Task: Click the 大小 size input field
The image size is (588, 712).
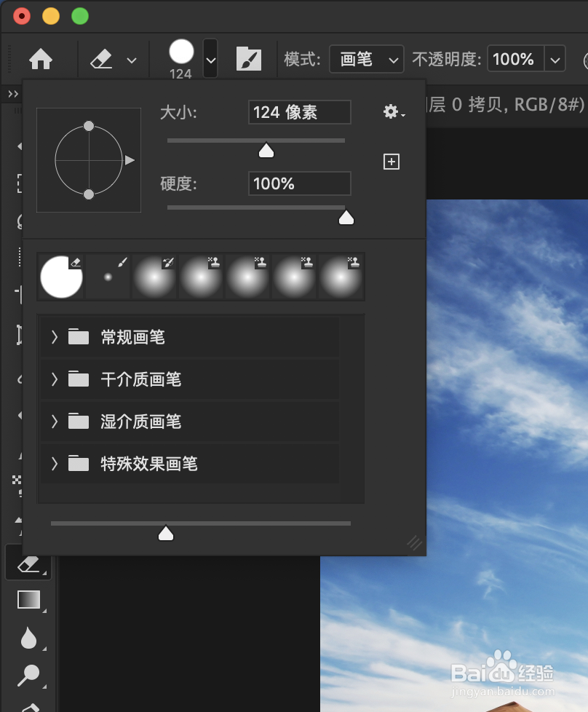Action: pyautogui.click(x=299, y=111)
